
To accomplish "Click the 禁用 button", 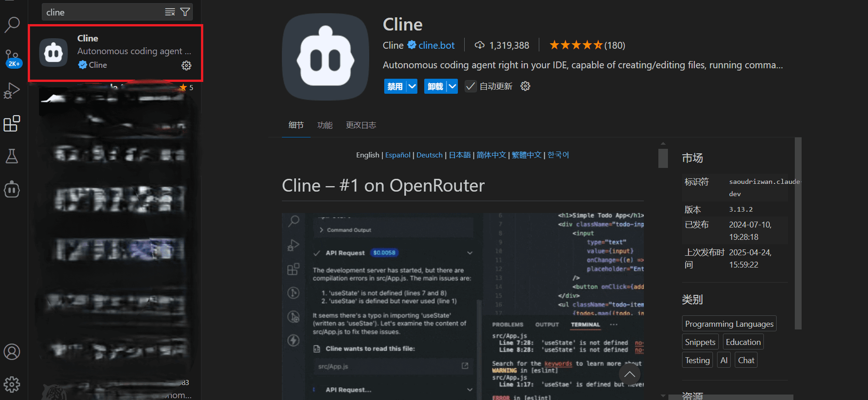I will [395, 86].
